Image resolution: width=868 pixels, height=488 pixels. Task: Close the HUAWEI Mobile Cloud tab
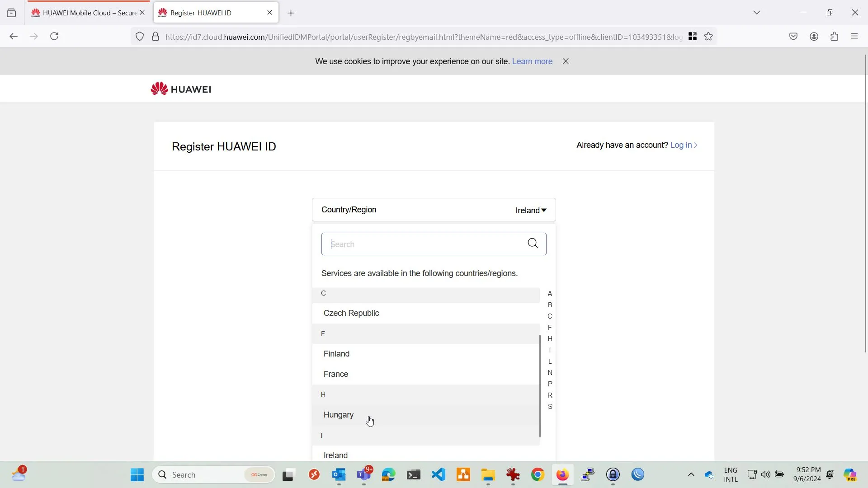(142, 13)
